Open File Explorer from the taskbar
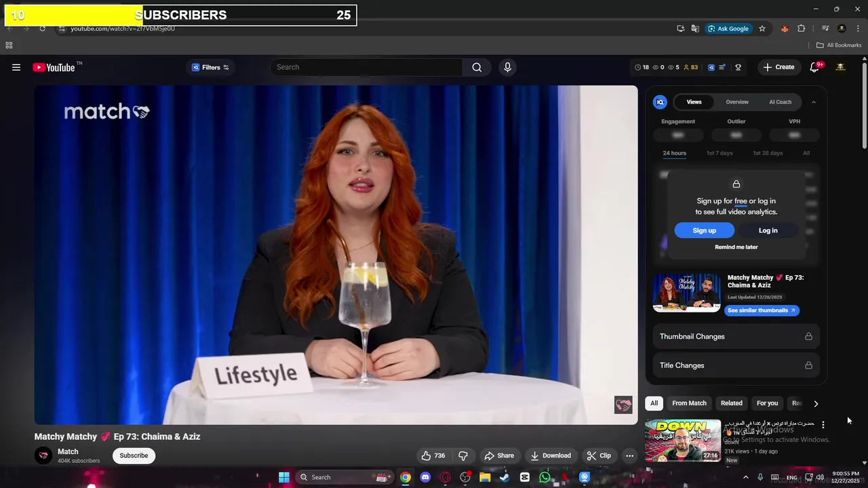 [485, 477]
